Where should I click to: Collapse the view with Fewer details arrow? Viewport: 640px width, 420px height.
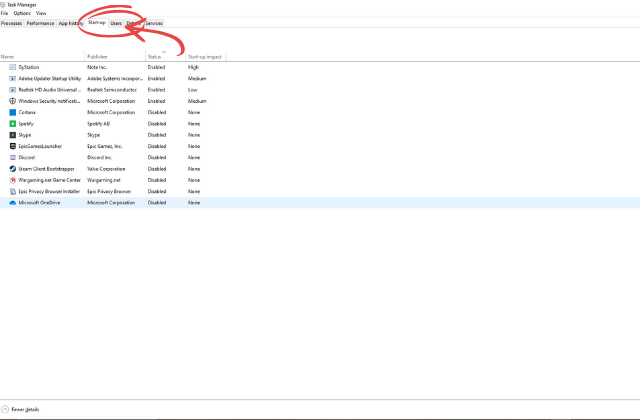tap(5, 409)
